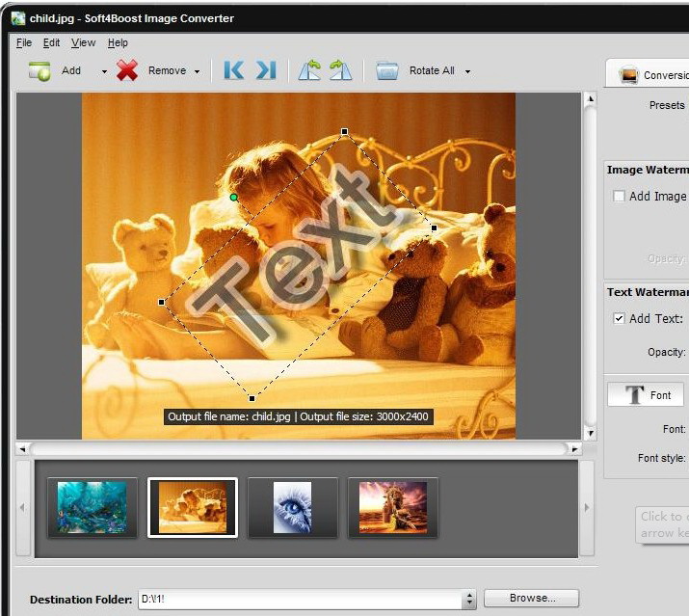Select the sunset castle thumbnail
The height and width of the screenshot is (616, 689).
coord(393,507)
